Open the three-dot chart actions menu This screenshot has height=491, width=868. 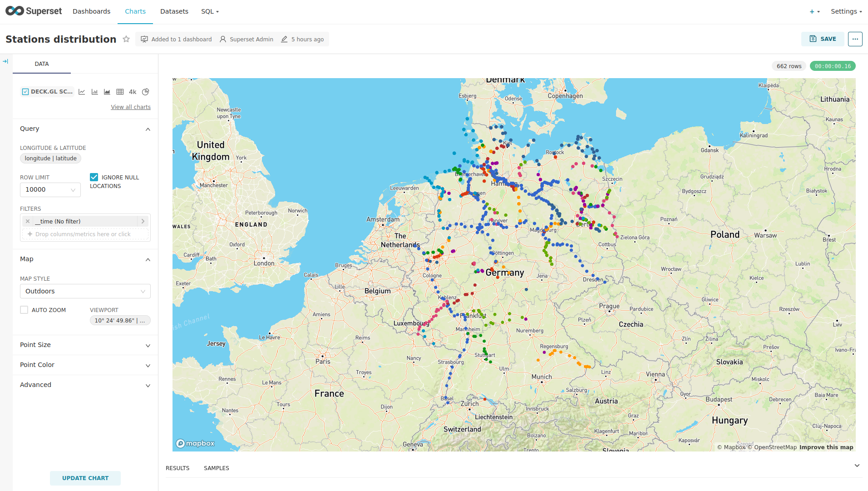pyautogui.click(x=855, y=39)
